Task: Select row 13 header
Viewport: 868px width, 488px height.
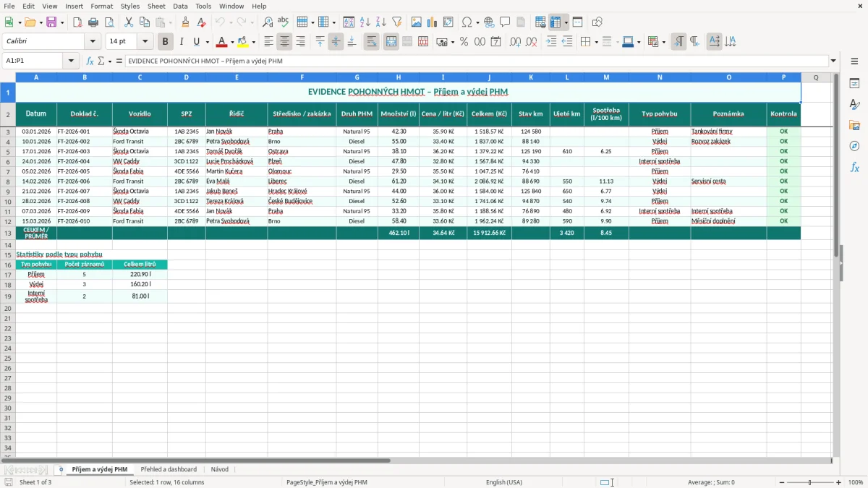Action: (x=8, y=233)
